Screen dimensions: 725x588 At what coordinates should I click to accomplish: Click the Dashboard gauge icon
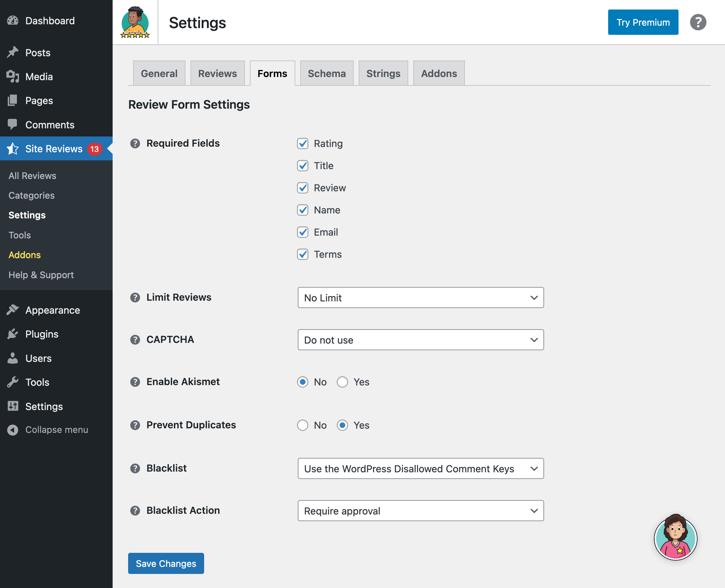(x=13, y=21)
